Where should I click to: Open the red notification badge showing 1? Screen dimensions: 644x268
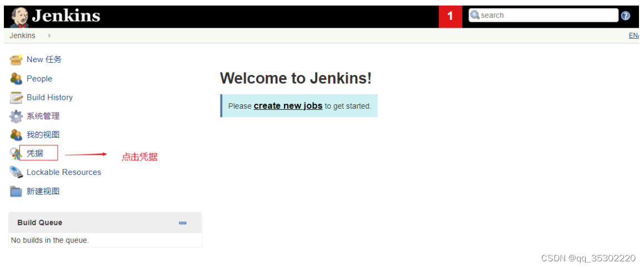(450, 17)
